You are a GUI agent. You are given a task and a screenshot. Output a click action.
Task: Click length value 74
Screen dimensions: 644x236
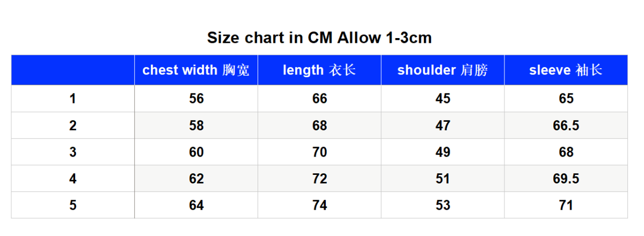click(x=320, y=205)
